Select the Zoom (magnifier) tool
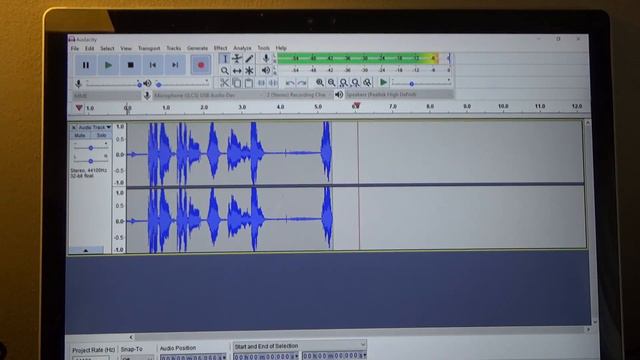Viewport: 640px width, 360px height. point(224,71)
